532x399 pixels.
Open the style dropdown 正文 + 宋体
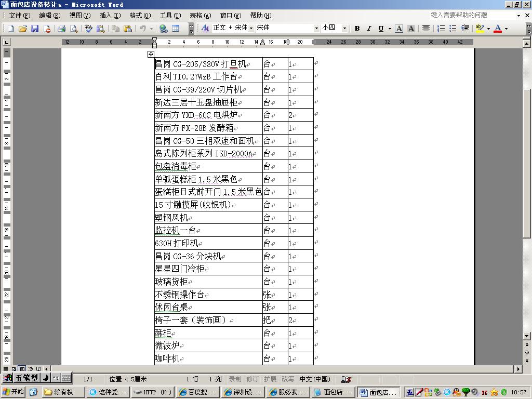pyautogui.click(x=251, y=28)
